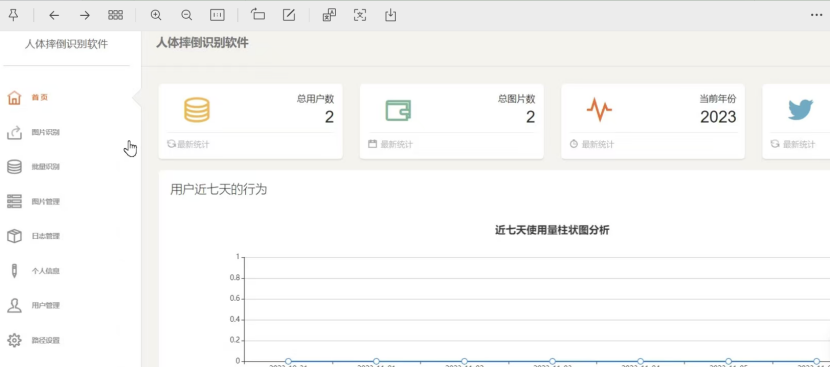This screenshot has width=831, height=367.
Task: Click the server rows icon for 图片管理
Action: click(14, 202)
